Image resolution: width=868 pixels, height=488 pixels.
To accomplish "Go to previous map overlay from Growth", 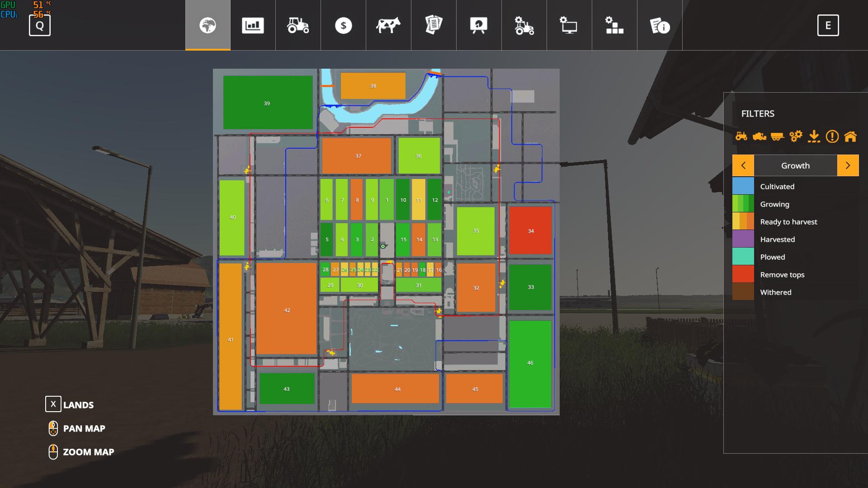I will (x=743, y=165).
